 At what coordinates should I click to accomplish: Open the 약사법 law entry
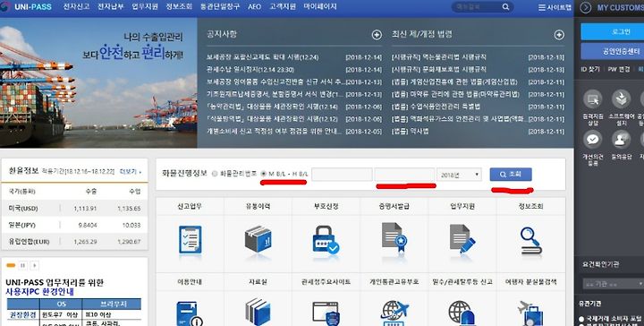[x=411, y=132]
